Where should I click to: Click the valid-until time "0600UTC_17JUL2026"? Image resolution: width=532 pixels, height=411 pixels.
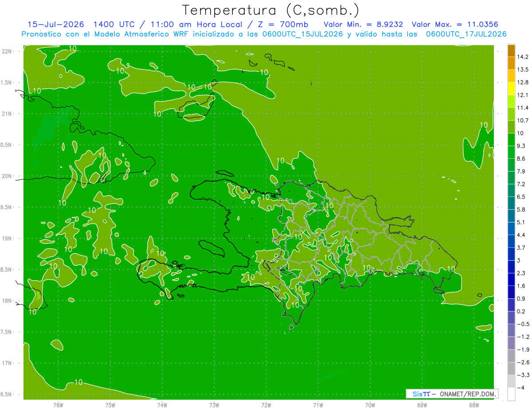pos(466,34)
